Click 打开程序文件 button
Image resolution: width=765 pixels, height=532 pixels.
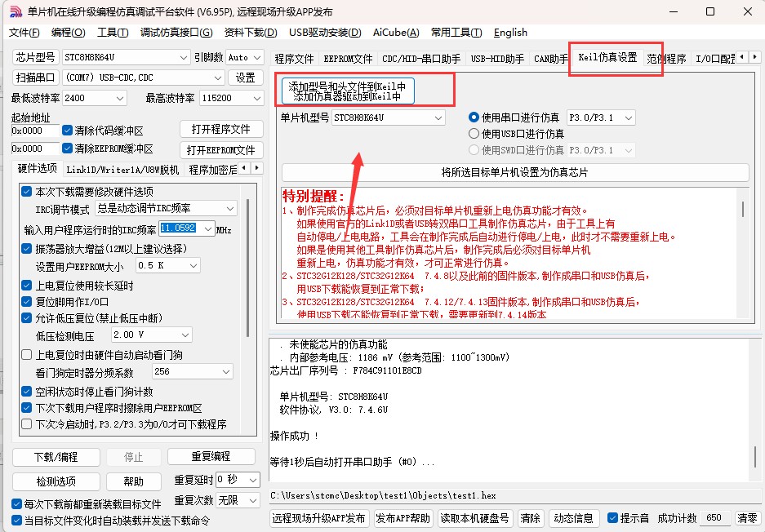221,129
